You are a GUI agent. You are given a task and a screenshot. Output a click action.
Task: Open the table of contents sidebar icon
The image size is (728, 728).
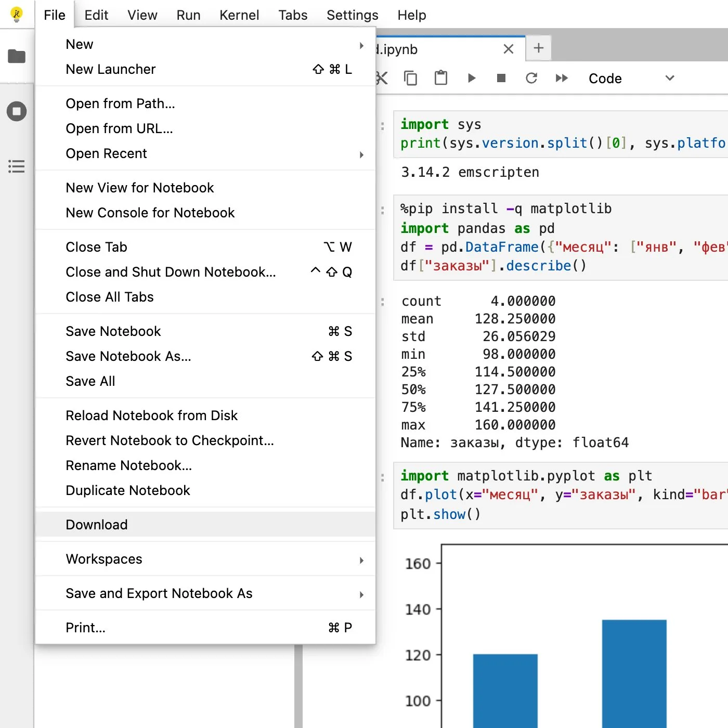point(17,166)
